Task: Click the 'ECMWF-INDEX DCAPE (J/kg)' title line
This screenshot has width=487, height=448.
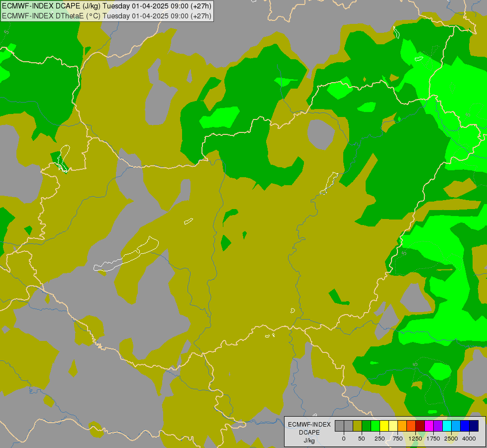Action: click(x=106, y=5)
